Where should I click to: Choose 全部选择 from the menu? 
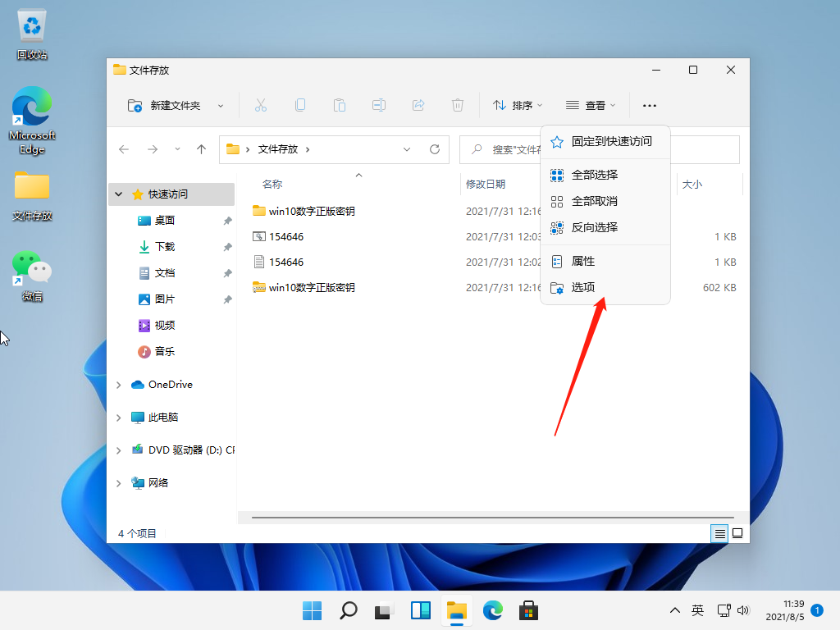[595, 175]
